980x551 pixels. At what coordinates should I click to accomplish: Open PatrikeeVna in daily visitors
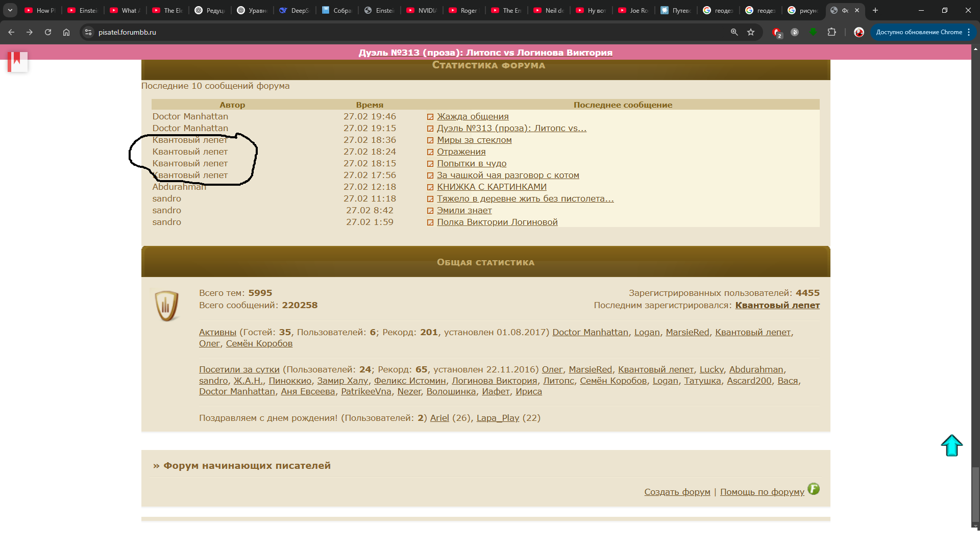366,392
